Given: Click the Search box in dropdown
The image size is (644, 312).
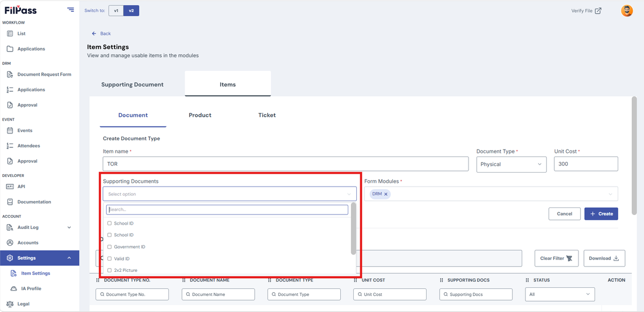Looking at the screenshot, I should point(227,210).
